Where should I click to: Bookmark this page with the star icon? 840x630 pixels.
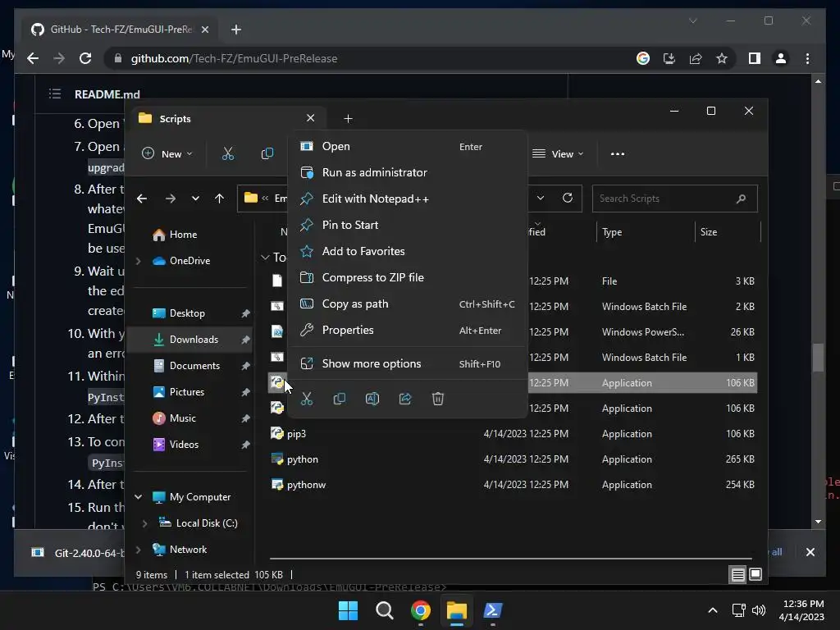pos(722,58)
